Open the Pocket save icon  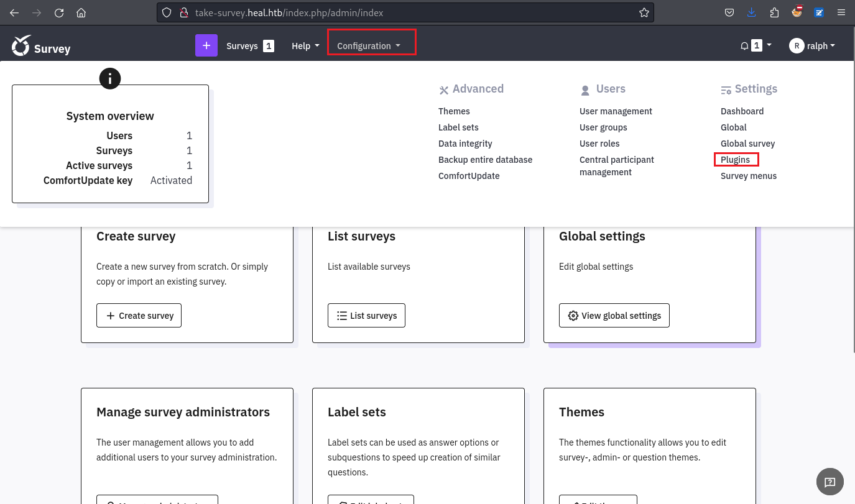click(729, 12)
